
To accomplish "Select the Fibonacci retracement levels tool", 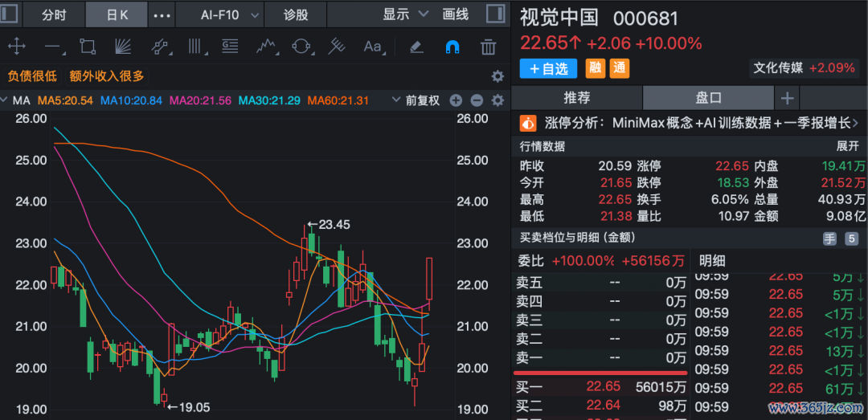I will [230, 47].
